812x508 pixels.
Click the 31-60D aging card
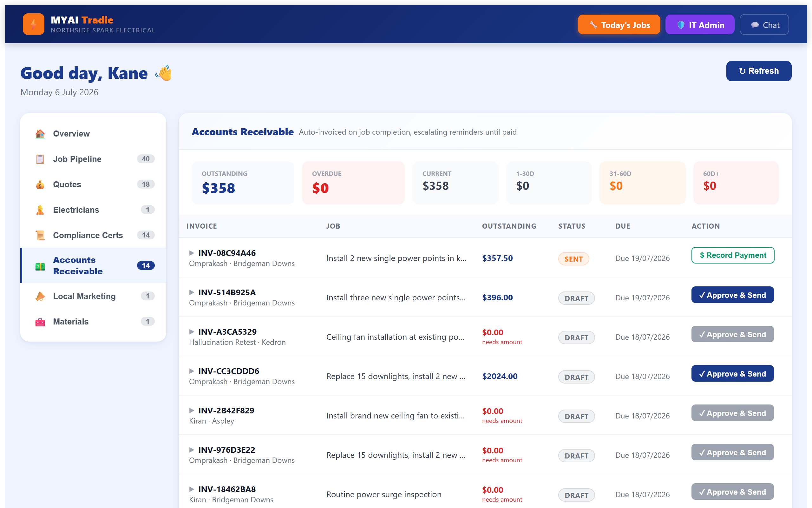(x=642, y=183)
